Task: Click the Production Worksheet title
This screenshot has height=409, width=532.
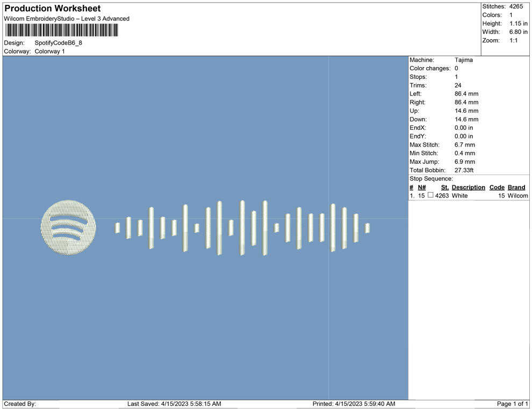Action: pyautogui.click(x=52, y=9)
